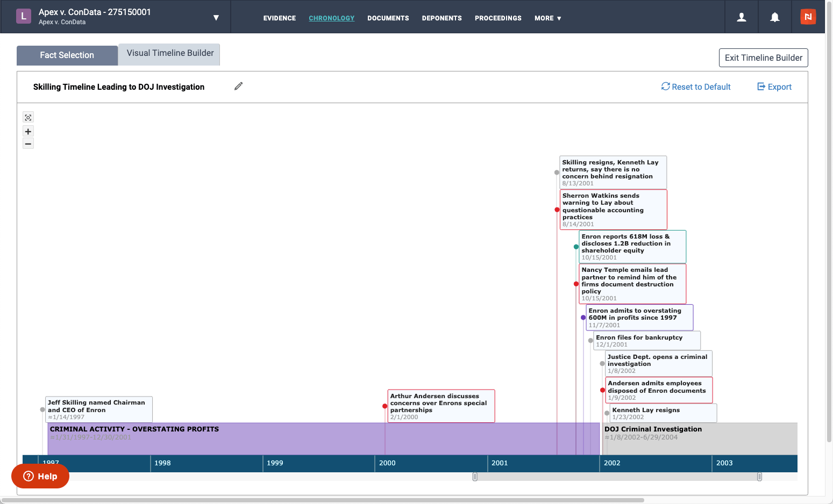Click the zoom out minus icon
The height and width of the screenshot is (504, 833).
coord(28,143)
